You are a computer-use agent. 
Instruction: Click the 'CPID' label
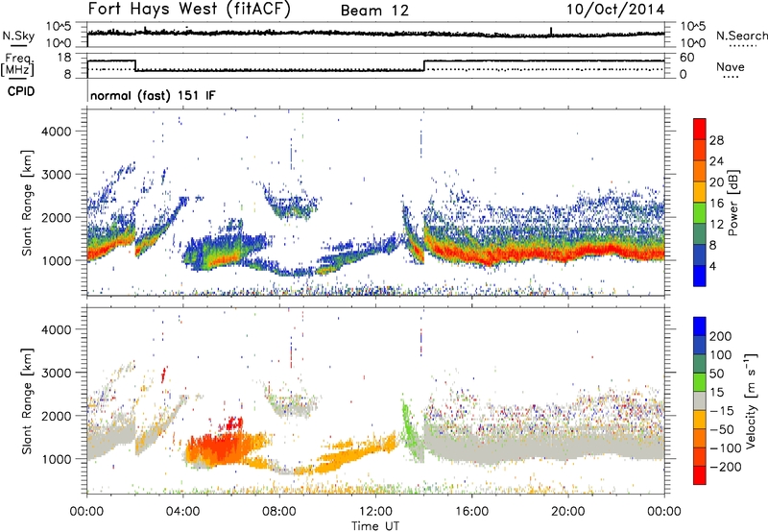pos(21,91)
